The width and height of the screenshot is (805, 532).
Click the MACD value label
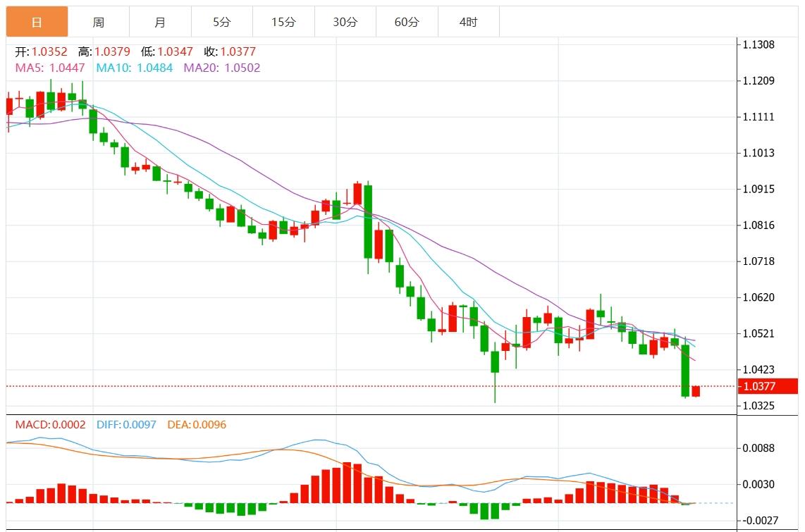coord(50,425)
